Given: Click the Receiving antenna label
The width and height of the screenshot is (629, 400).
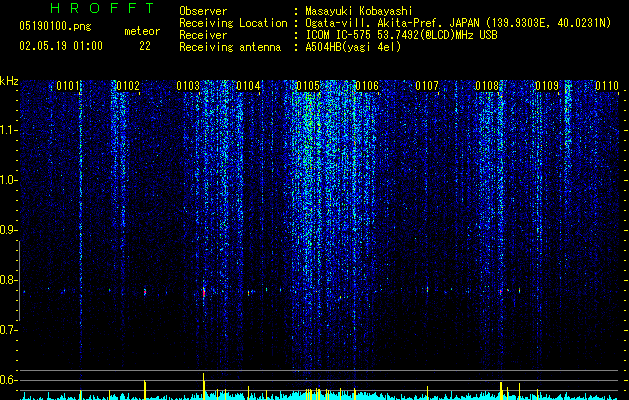Looking at the screenshot, I should [x=230, y=47].
